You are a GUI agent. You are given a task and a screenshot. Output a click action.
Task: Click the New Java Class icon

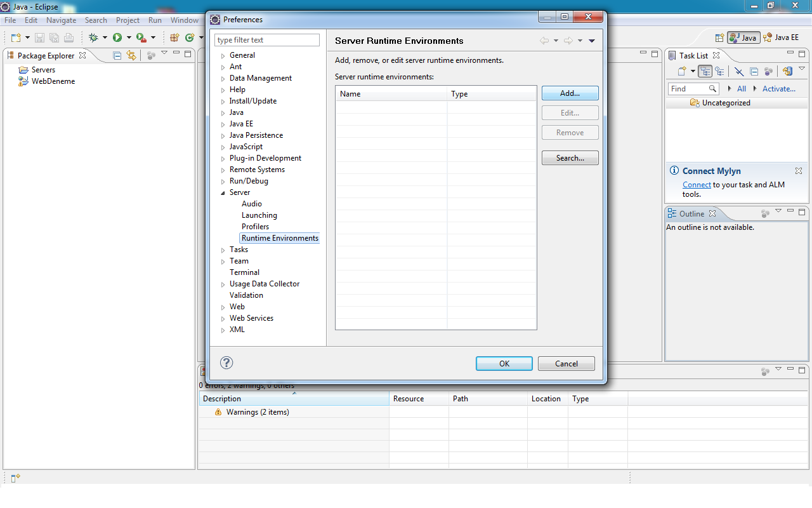point(189,38)
